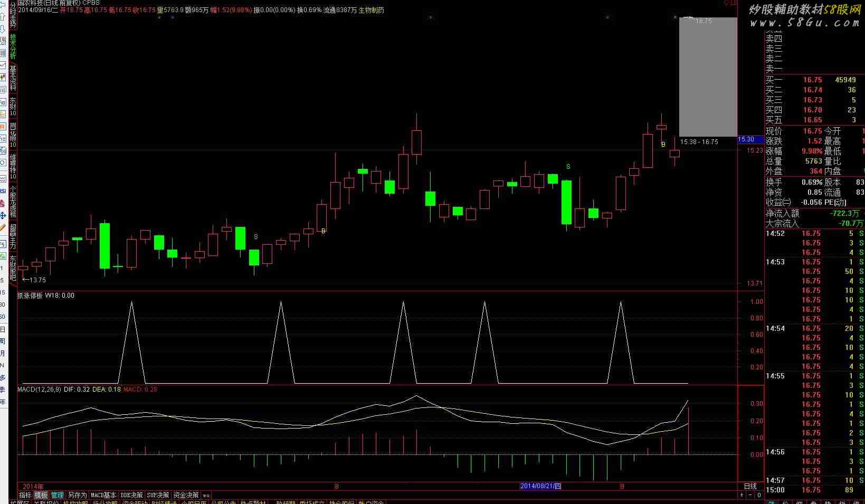The image size is (865, 504).
Task: Click the 日线 period label at bottom right
Action: 750,486
